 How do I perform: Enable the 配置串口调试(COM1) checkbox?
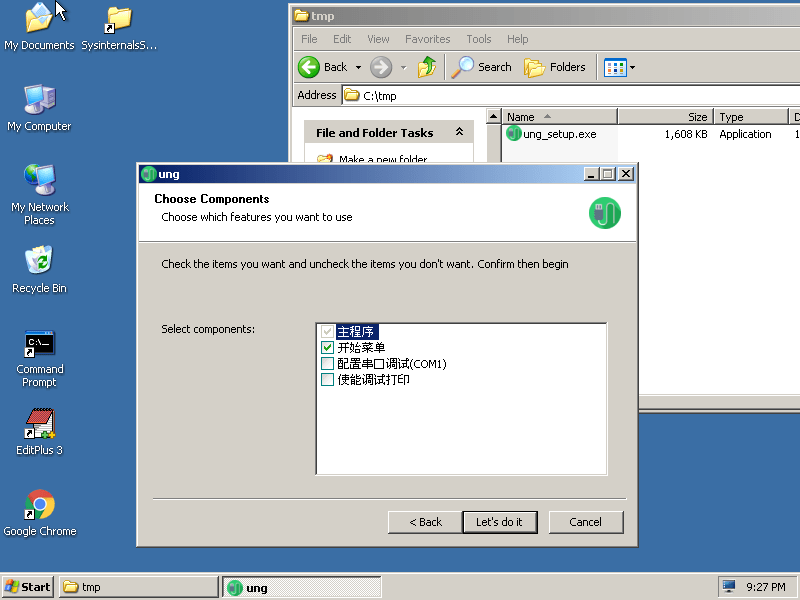[x=327, y=364]
